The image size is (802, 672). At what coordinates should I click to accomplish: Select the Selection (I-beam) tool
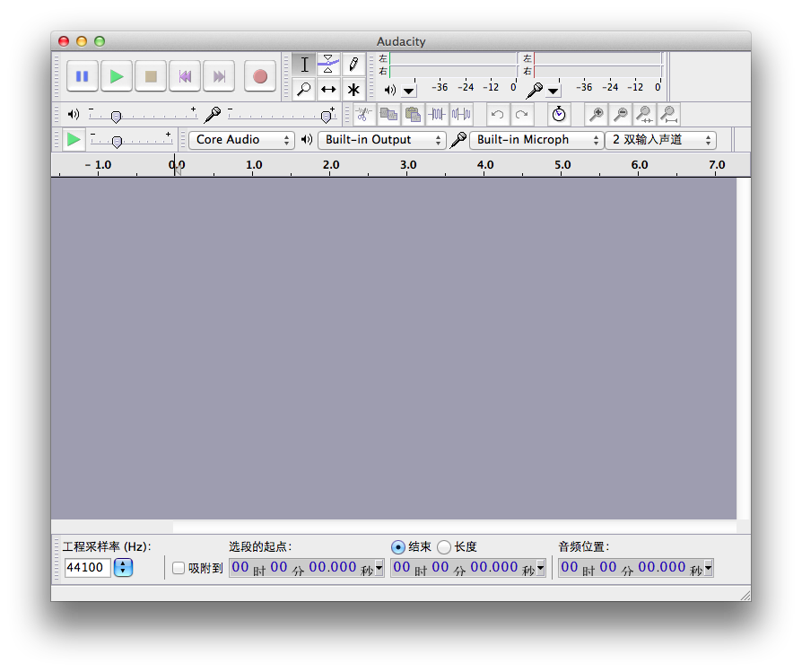coord(304,65)
